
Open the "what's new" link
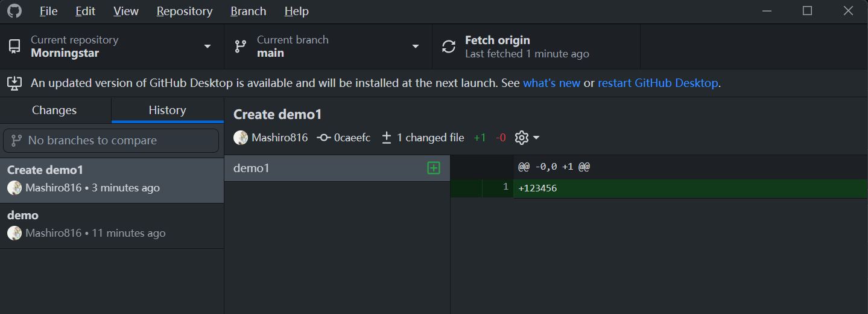pyautogui.click(x=551, y=83)
